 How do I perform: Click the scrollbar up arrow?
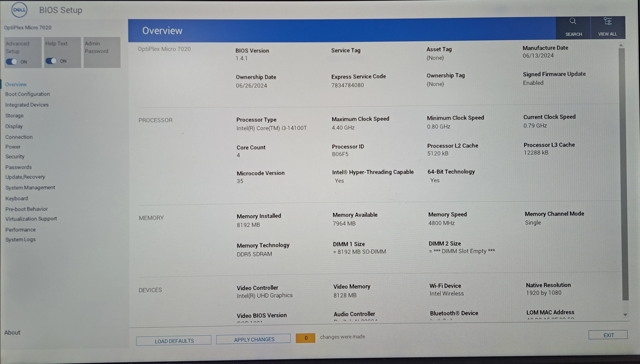coord(621,45)
